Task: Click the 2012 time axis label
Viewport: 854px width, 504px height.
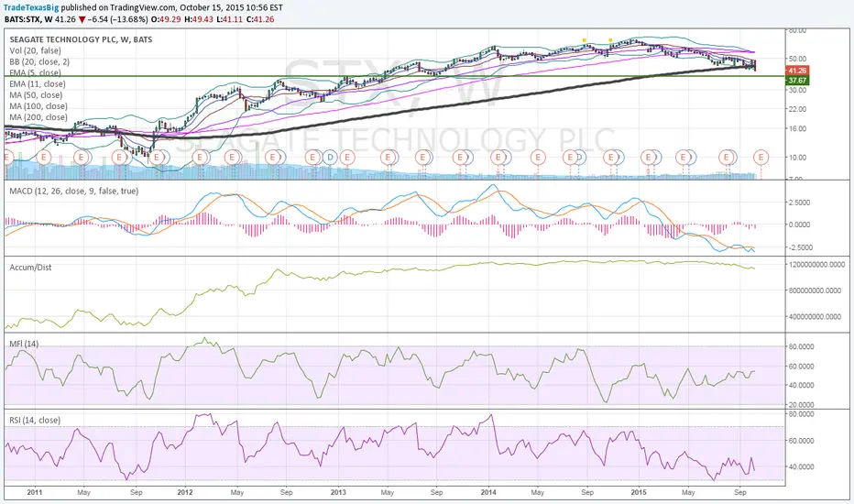Action: 185,492
